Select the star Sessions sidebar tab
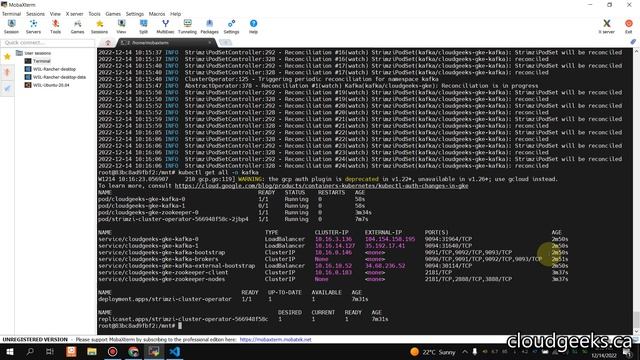 (x=7, y=57)
